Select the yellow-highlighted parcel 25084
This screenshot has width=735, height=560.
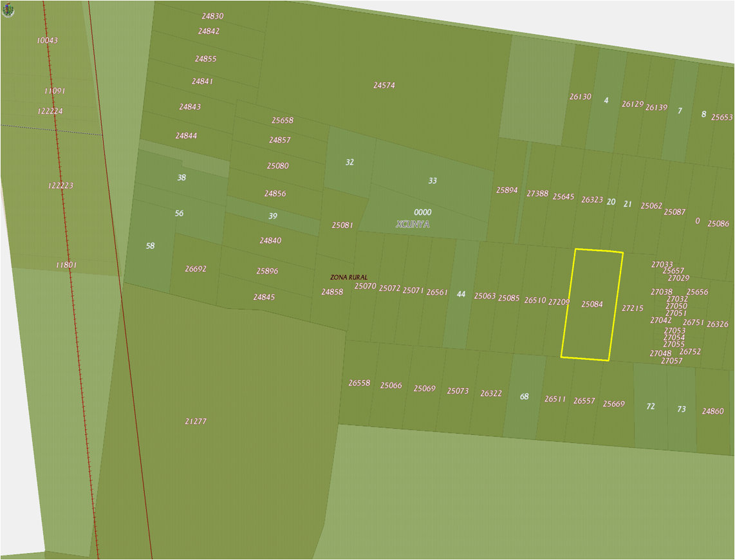pos(591,304)
